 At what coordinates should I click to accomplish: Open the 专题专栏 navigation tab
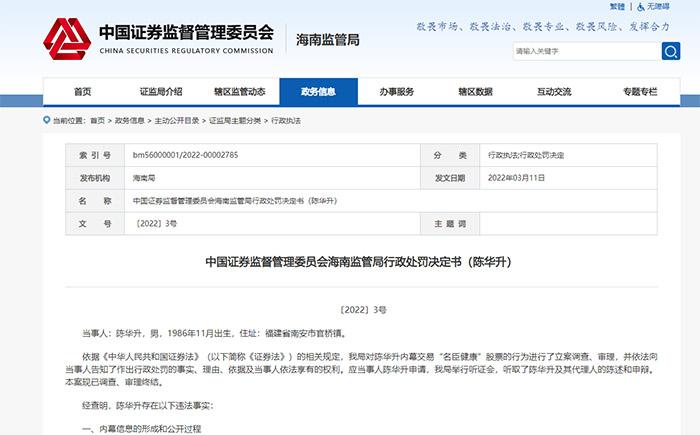coord(633,91)
